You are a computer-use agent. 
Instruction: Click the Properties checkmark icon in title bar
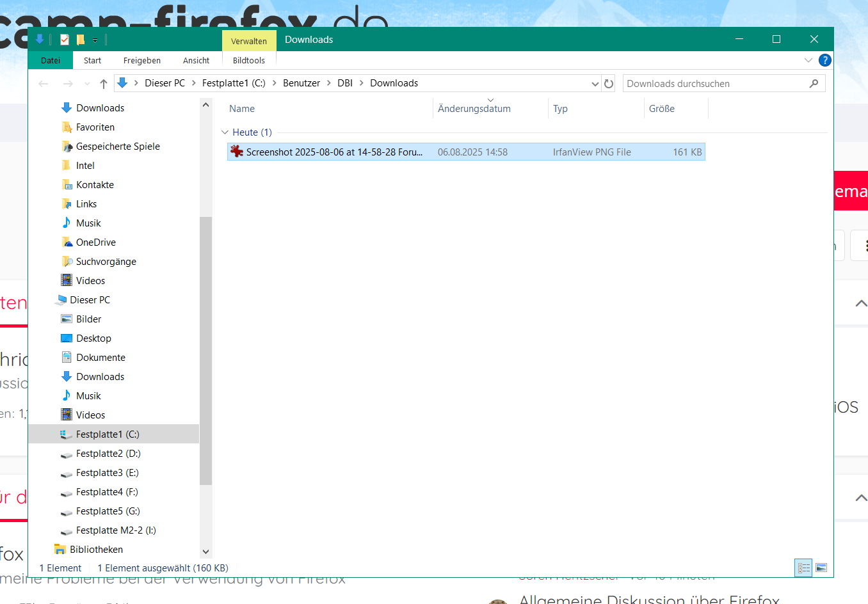pos(65,40)
